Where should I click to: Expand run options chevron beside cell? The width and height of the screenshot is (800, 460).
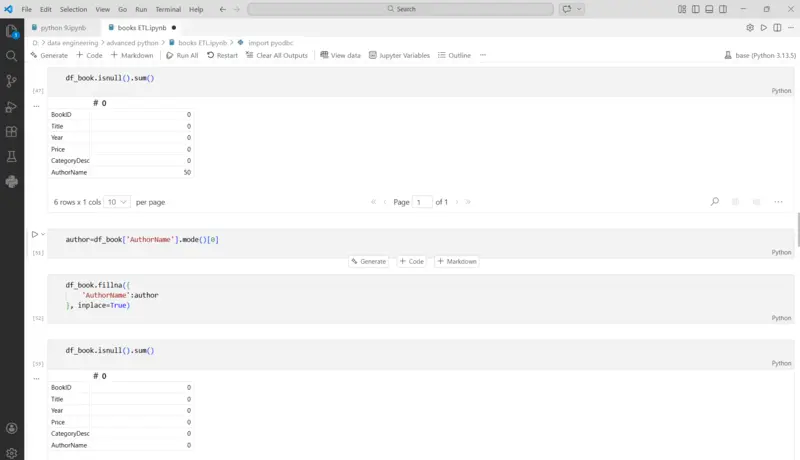tap(43, 234)
